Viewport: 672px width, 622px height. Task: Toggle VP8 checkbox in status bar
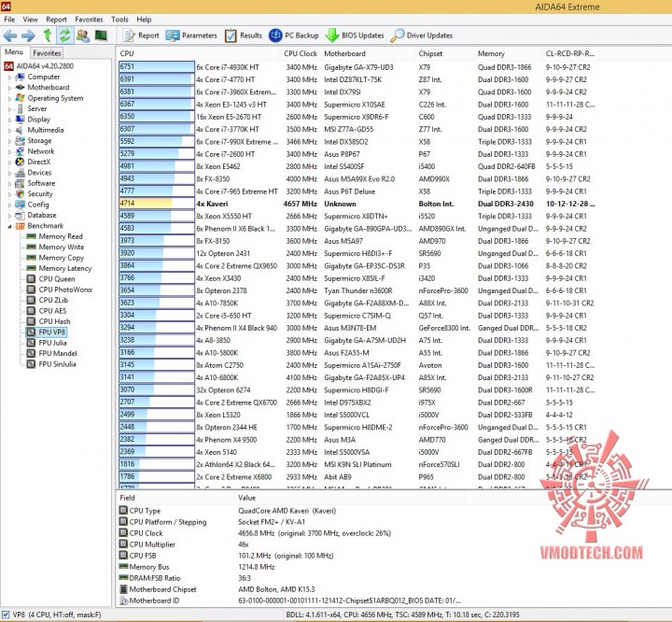[x=6, y=615]
